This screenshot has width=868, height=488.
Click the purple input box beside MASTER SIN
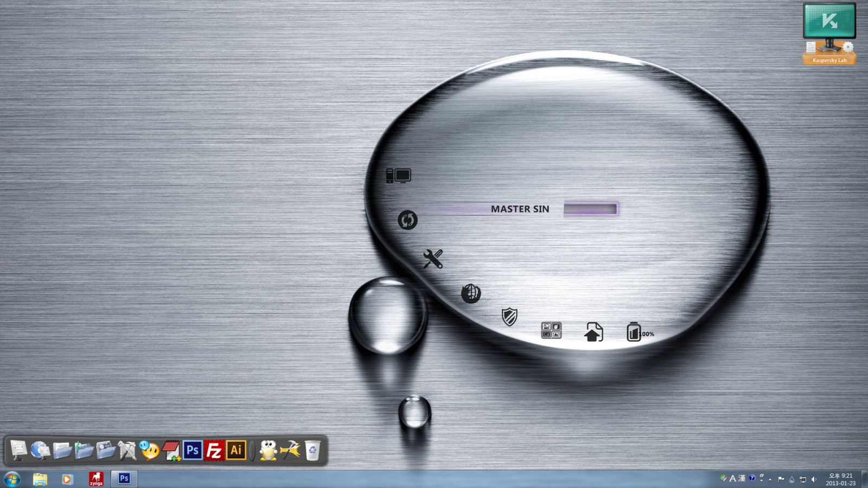[x=591, y=209]
